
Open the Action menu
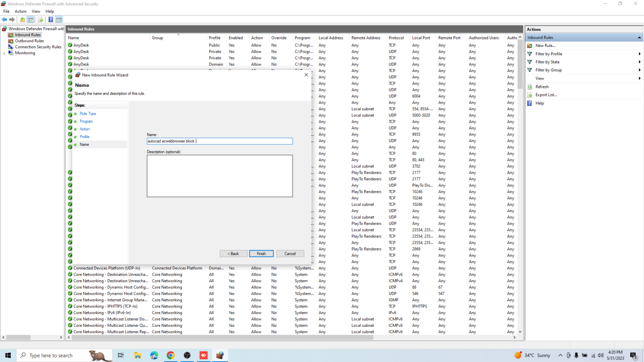point(21,11)
